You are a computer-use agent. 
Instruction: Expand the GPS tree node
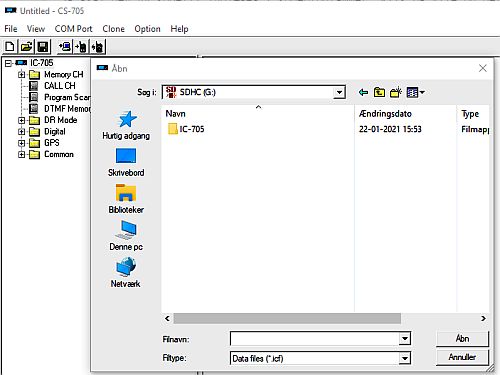tap(22, 143)
